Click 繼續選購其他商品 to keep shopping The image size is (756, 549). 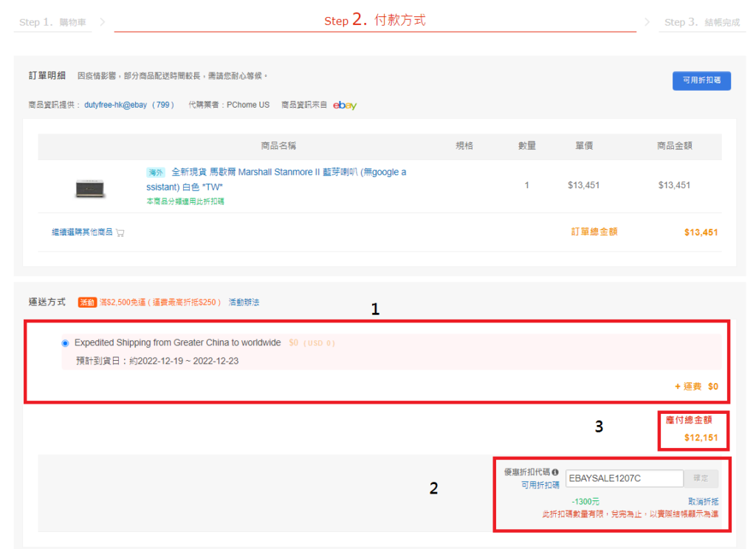tap(82, 232)
